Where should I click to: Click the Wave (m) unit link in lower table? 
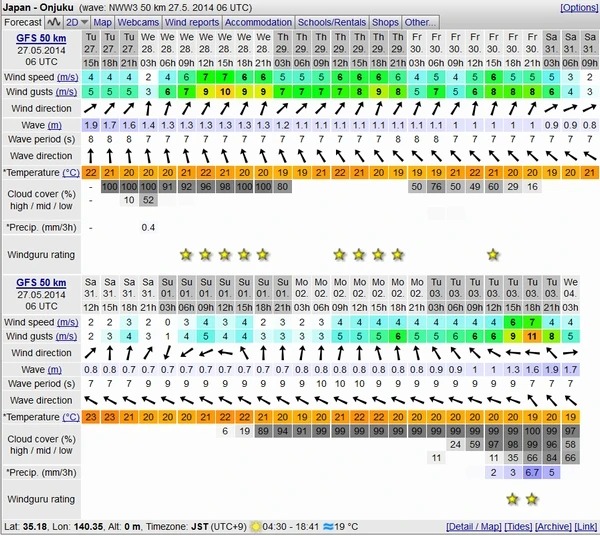point(55,370)
